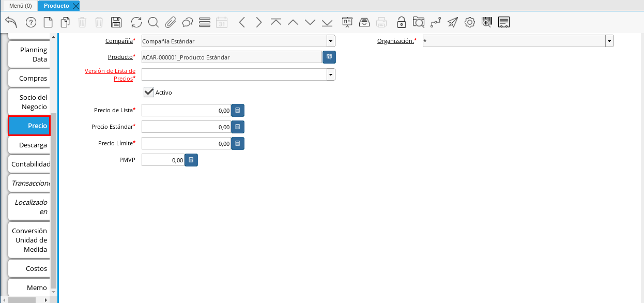The image size is (644, 303).
Task: Move to next record down chevron
Action: point(310,22)
